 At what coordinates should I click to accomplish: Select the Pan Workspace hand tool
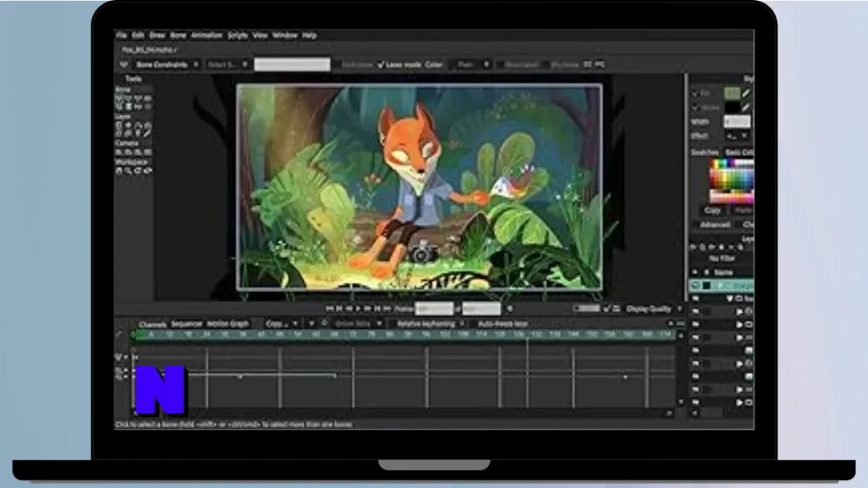[x=119, y=171]
